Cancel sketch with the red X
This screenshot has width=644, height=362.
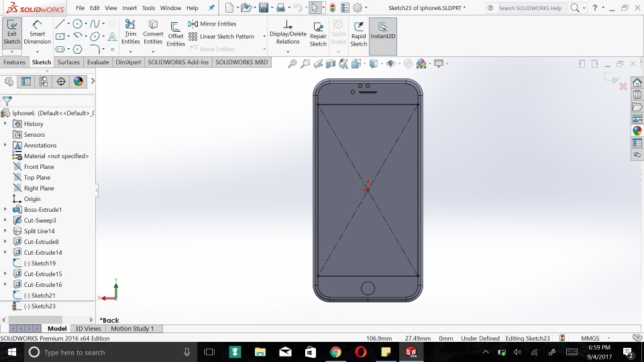click(x=623, y=86)
